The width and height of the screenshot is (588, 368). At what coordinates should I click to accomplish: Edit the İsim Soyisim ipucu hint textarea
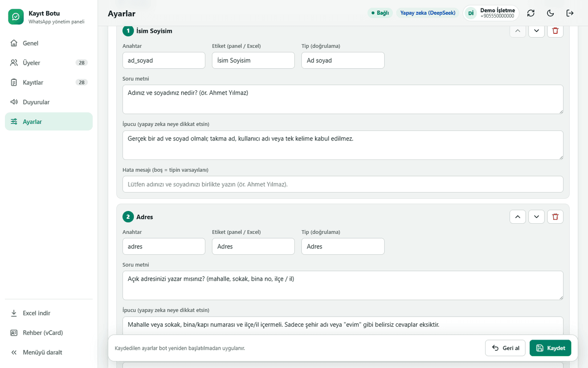343,145
